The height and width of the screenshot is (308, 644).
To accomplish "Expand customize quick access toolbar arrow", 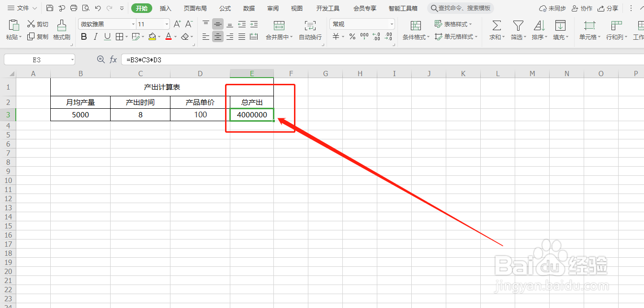I will (x=122, y=9).
